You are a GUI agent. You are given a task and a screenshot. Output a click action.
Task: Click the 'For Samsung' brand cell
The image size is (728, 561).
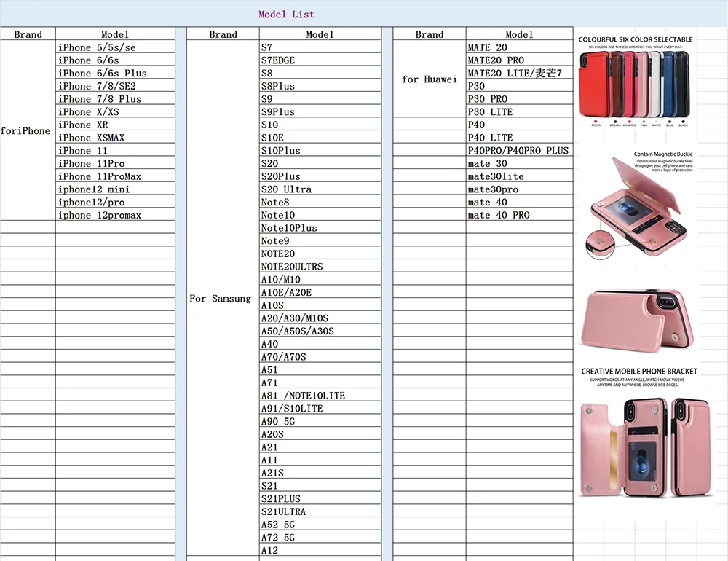(x=223, y=299)
